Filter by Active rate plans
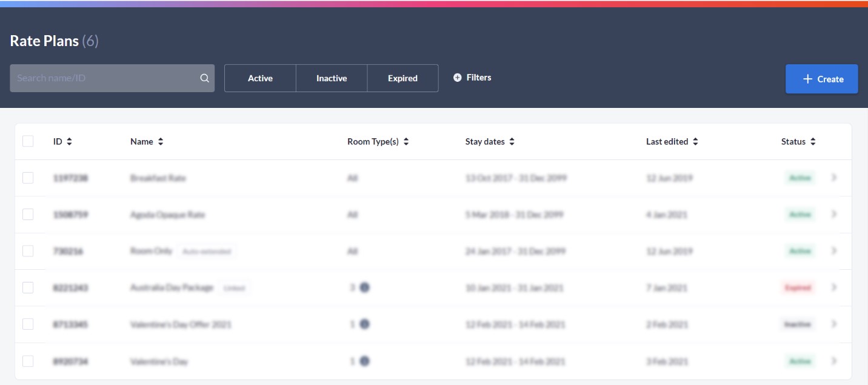 260,78
